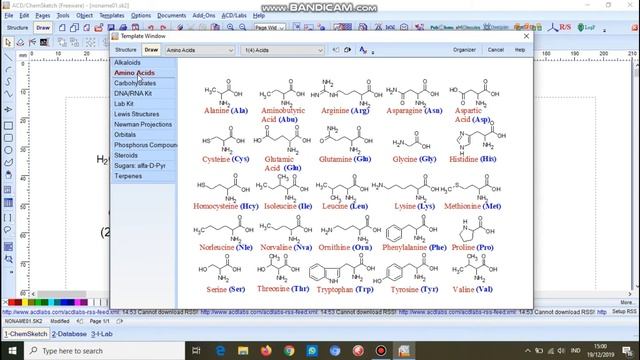Open the Templates menu
The width and height of the screenshot is (640, 360).
[112, 16]
